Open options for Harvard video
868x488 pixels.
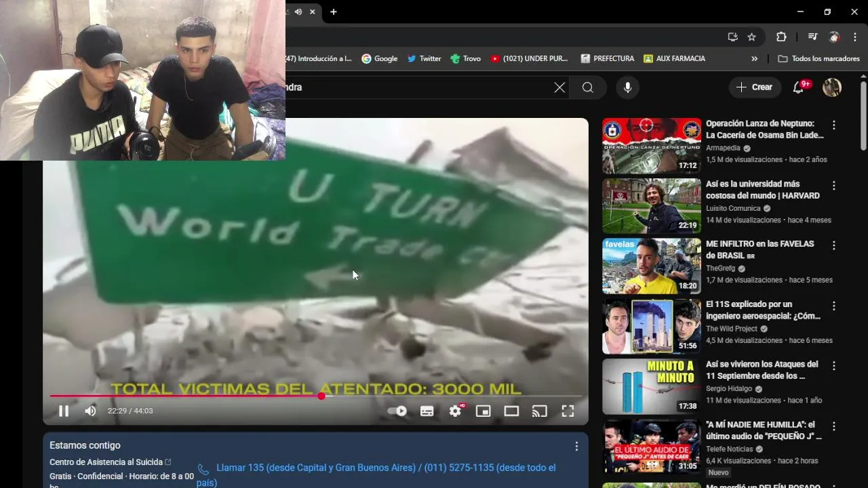834,186
